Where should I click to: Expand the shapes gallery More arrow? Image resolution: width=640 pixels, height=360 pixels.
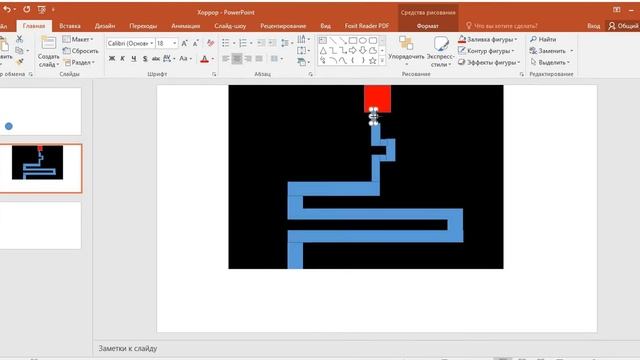382,61
